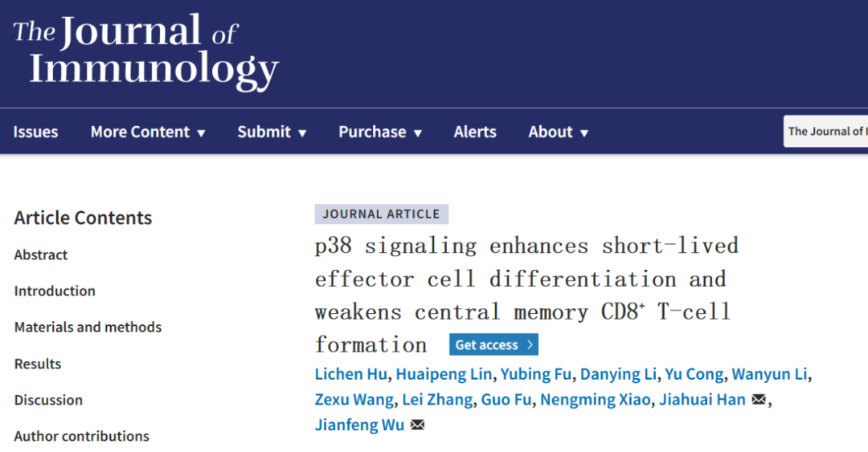
Task: Open the Discussion section link
Action: click(48, 400)
